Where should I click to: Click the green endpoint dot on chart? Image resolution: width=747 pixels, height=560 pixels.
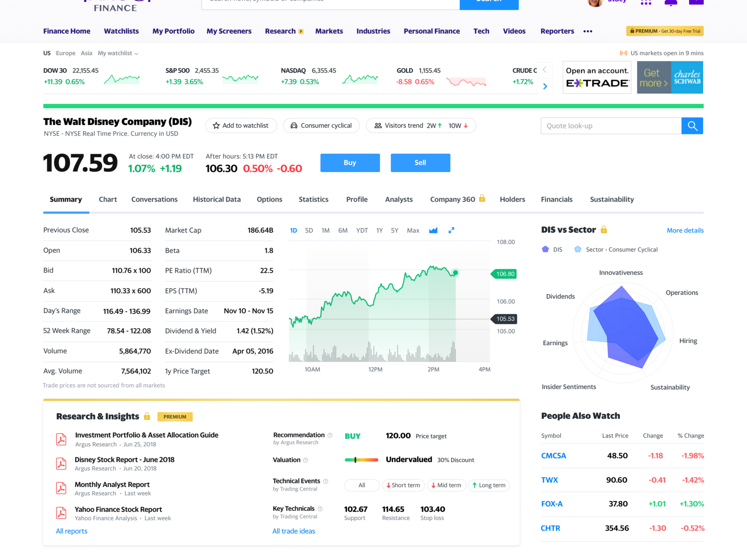[456, 273]
